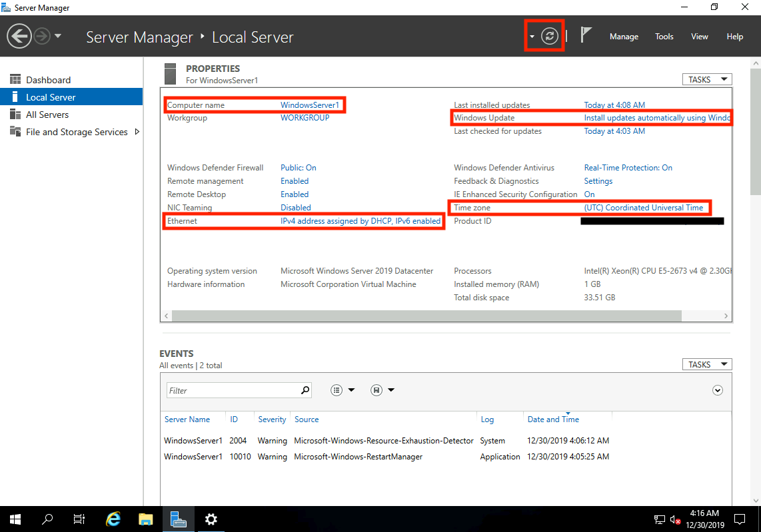Image resolution: width=761 pixels, height=532 pixels.
Task: Open Internet Explorer from the taskbar
Action: (x=113, y=519)
